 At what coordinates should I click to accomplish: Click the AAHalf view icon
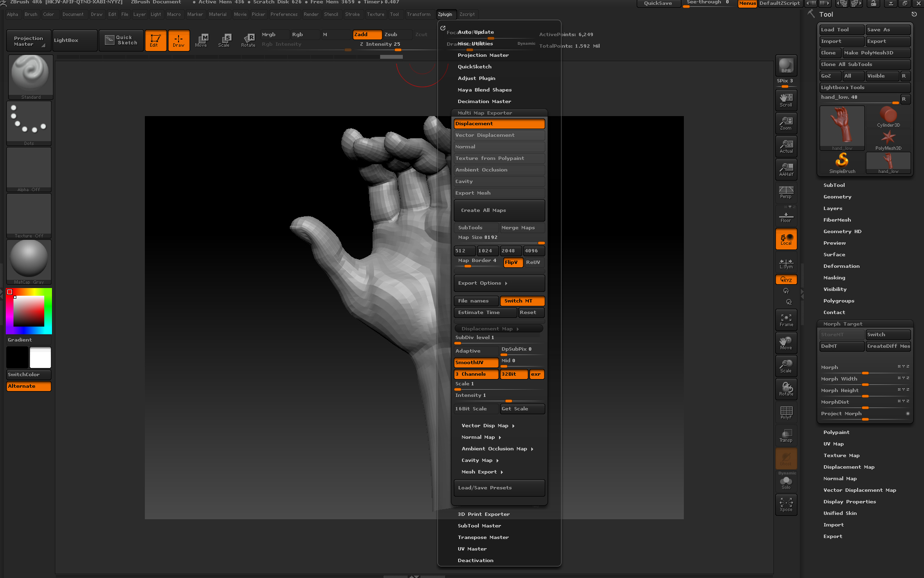pyautogui.click(x=786, y=170)
